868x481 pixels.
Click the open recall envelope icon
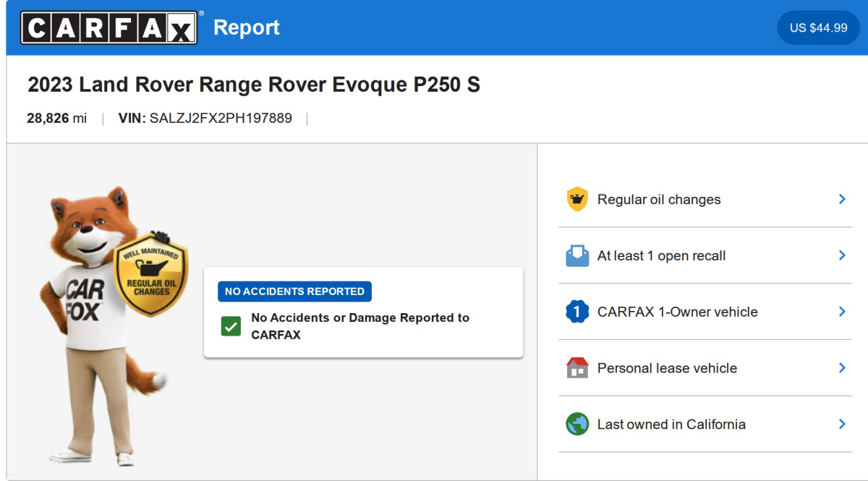(576, 256)
